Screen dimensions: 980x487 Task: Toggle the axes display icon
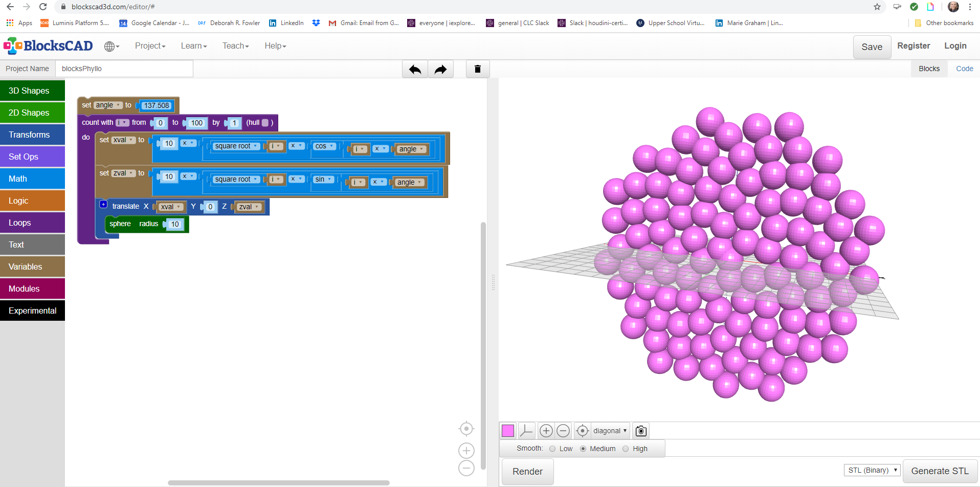point(526,431)
